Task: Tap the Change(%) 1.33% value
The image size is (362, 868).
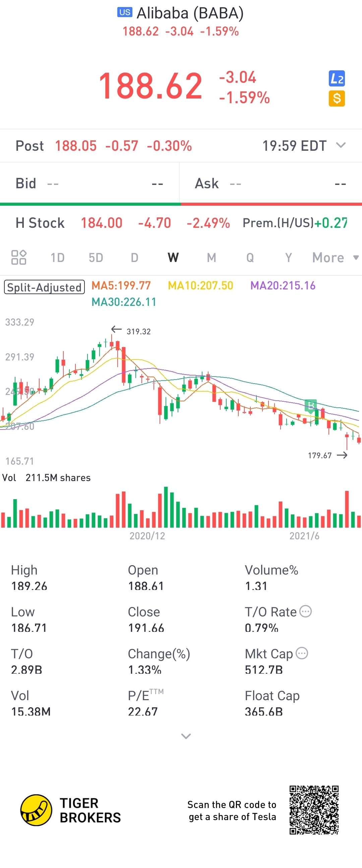Action: [x=144, y=670]
